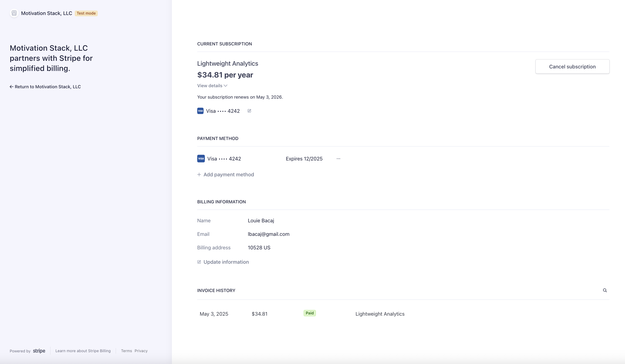Click the edit pencil icon beside subscription Visa 4242
Image resolution: width=625 pixels, height=364 pixels.
click(x=249, y=111)
